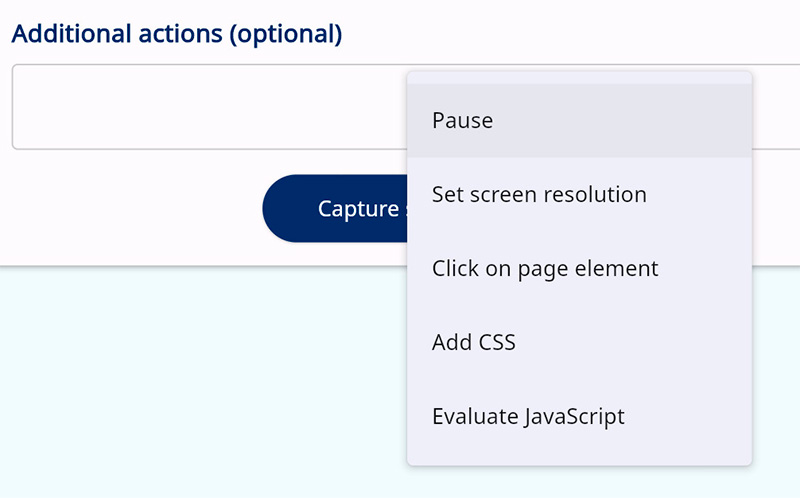Click the word JavaScript in the menu
Viewport: 800px width, 498px height.
click(x=574, y=416)
